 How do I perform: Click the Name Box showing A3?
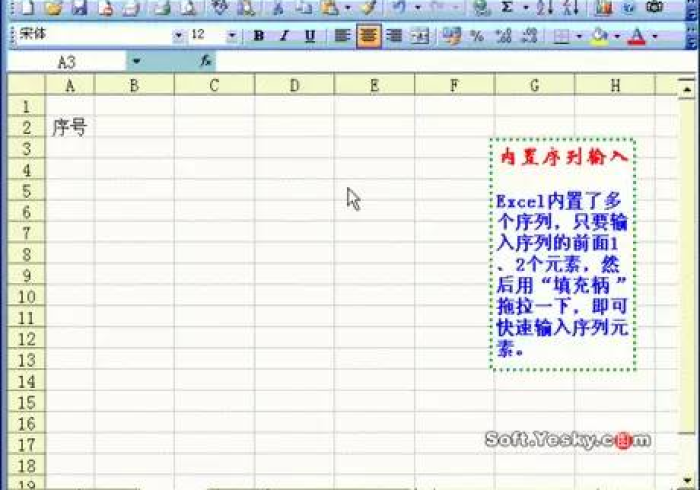tap(67, 62)
